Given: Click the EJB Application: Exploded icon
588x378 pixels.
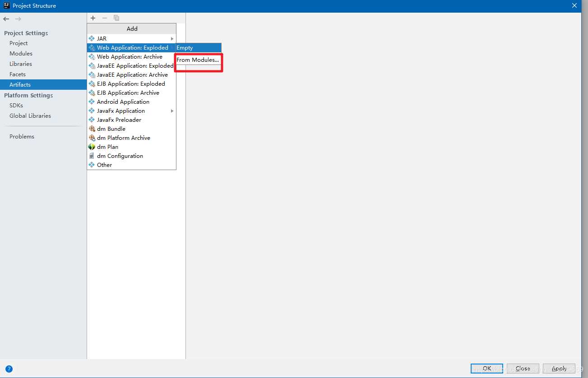Looking at the screenshot, I should [x=92, y=84].
